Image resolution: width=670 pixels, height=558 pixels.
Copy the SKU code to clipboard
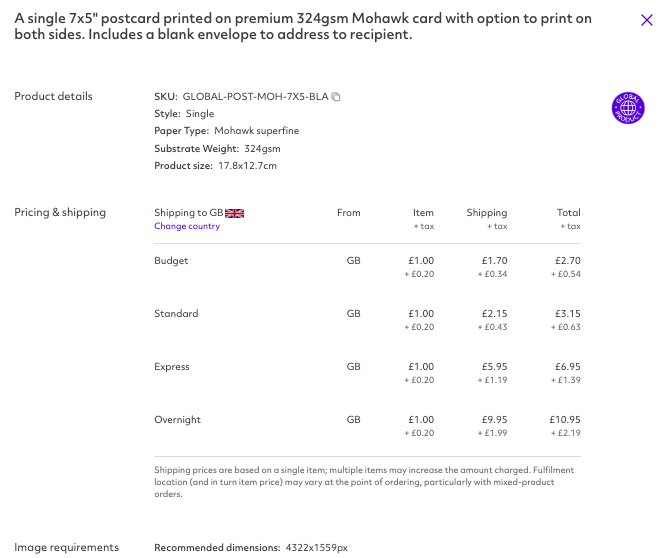[336, 97]
